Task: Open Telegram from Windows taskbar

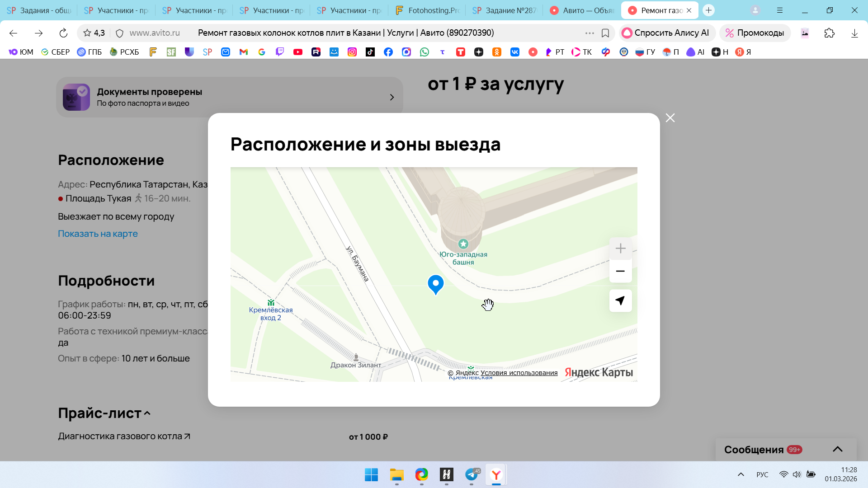Action: pos(472,474)
